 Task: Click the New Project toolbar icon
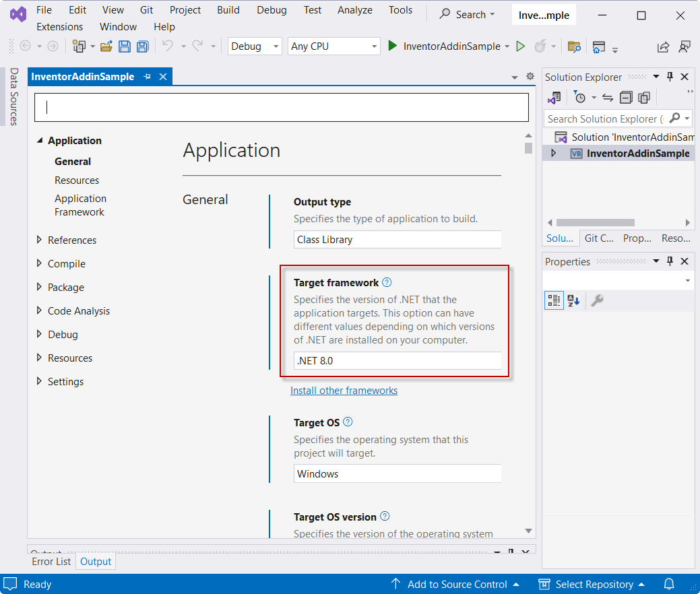coord(79,46)
